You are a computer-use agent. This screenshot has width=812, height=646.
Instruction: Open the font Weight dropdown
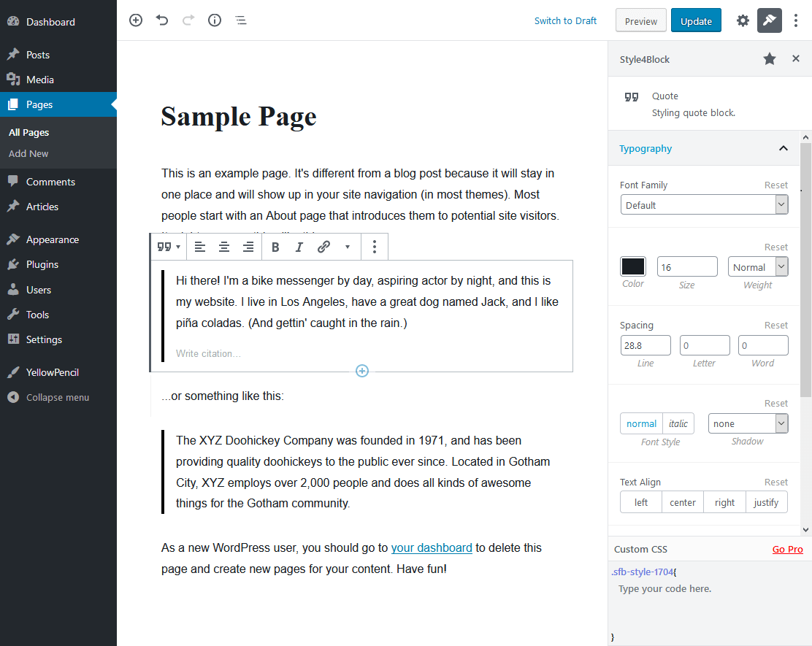(757, 266)
